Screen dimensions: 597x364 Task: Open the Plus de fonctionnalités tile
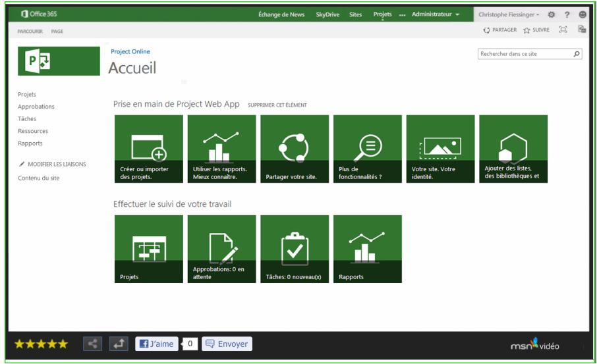(368, 149)
